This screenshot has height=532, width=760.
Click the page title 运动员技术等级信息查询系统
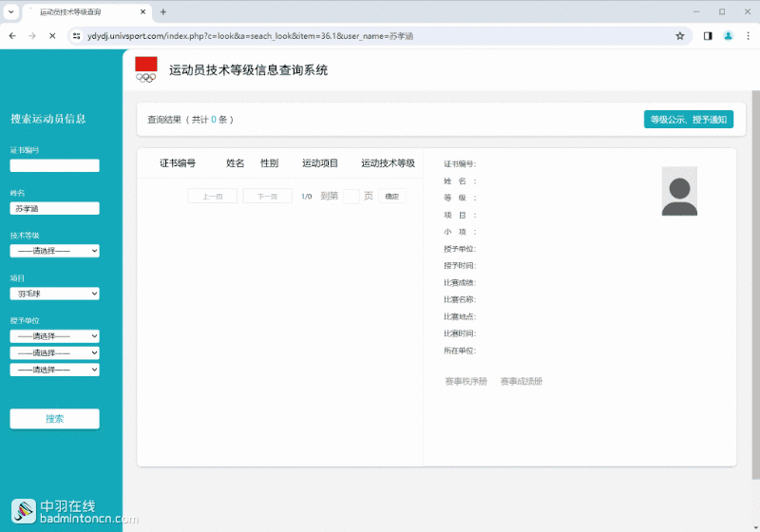[x=248, y=70]
